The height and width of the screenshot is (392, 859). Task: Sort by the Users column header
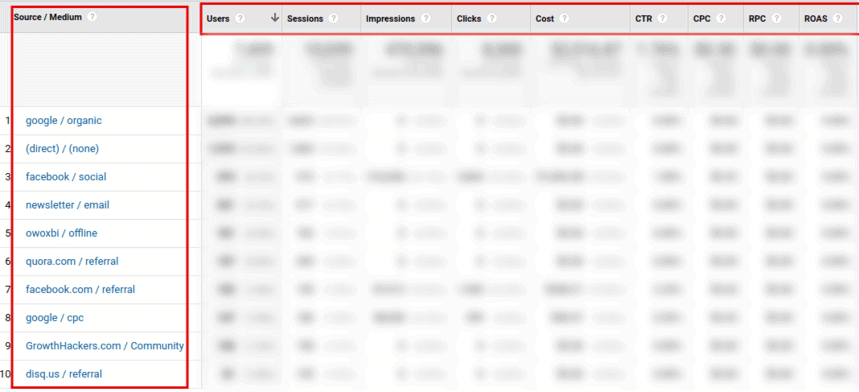coord(217,19)
